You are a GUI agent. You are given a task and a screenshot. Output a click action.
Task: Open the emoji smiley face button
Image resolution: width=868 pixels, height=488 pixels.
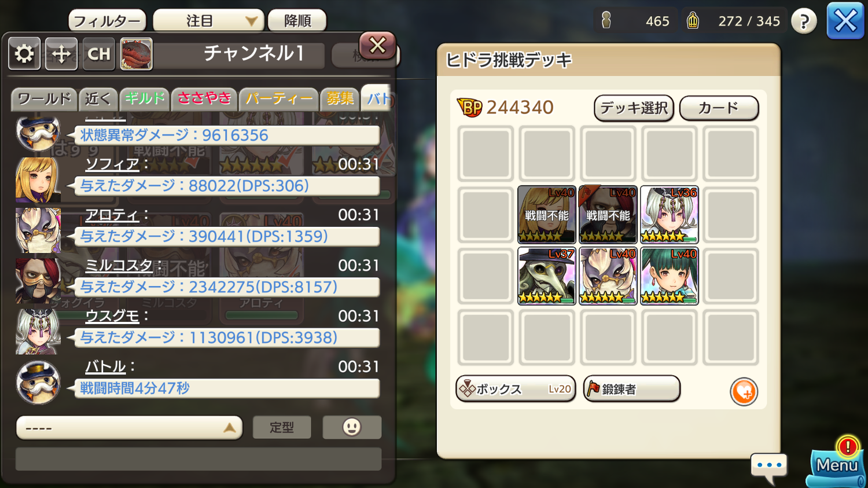tap(352, 427)
